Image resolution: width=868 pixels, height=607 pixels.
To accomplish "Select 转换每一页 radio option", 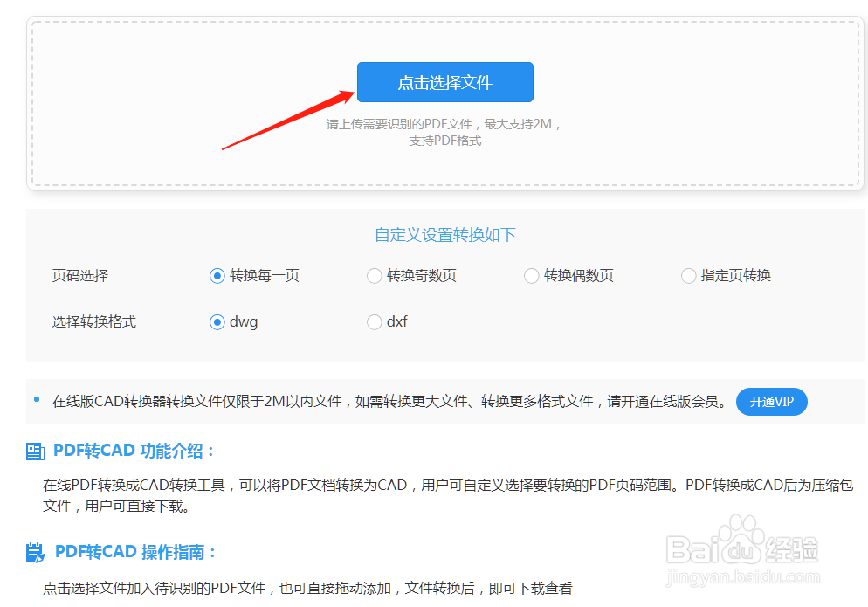I will click(x=255, y=275).
